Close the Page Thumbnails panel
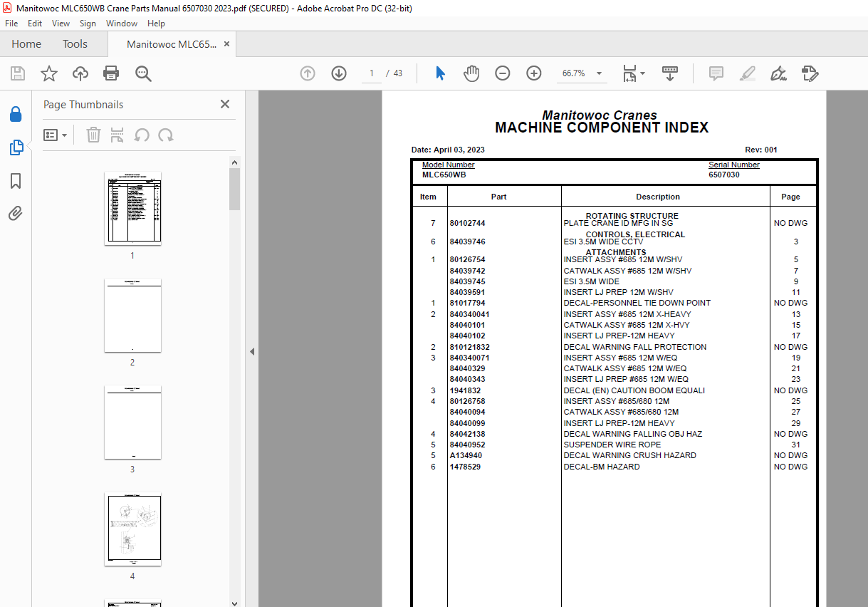The width and height of the screenshot is (868, 607). [225, 104]
